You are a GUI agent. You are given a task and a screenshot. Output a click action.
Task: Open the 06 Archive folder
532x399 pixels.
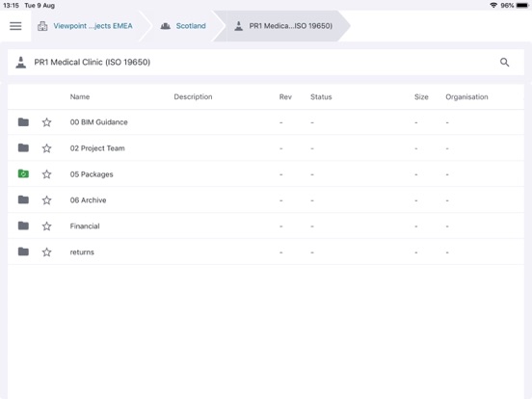[89, 200]
